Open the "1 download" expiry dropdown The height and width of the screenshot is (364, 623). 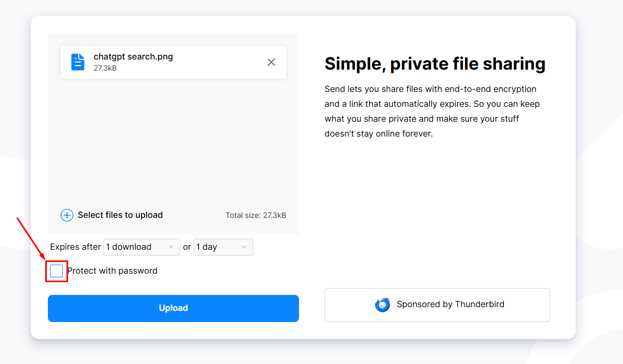click(142, 247)
